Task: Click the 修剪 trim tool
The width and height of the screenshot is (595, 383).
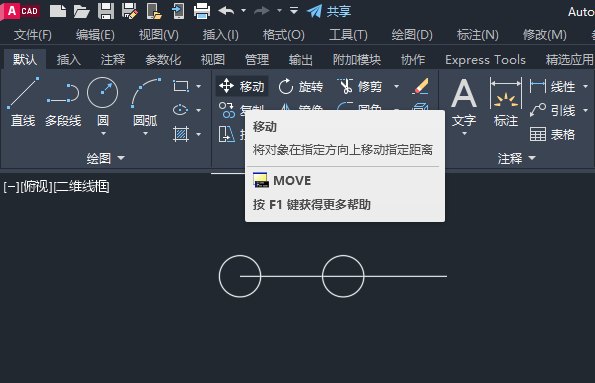Action: (360, 87)
